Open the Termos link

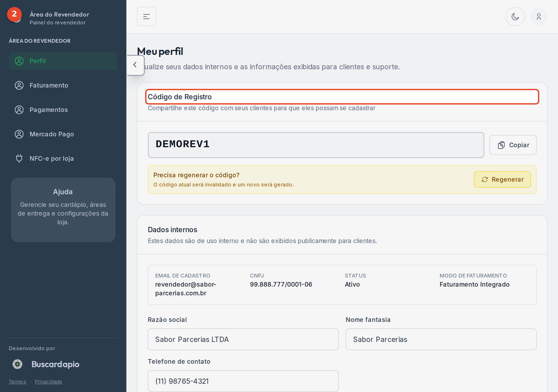coord(17,382)
